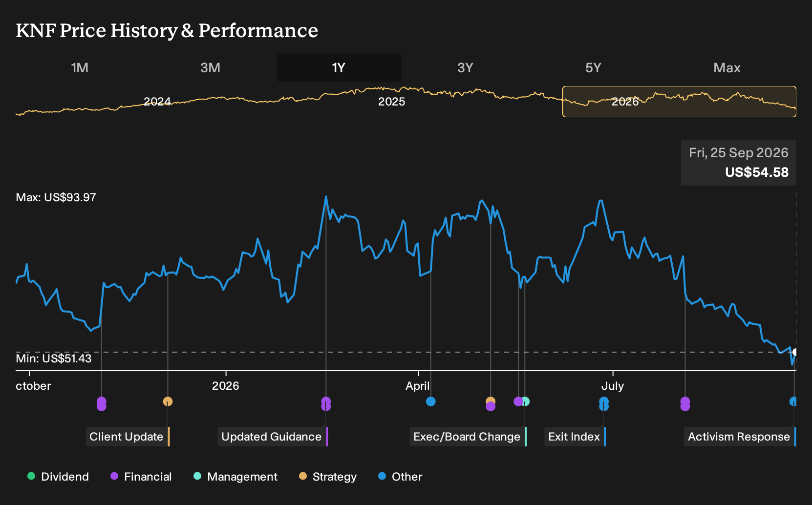Open the Exit Index event label
The width and height of the screenshot is (812, 505).
pyautogui.click(x=575, y=437)
